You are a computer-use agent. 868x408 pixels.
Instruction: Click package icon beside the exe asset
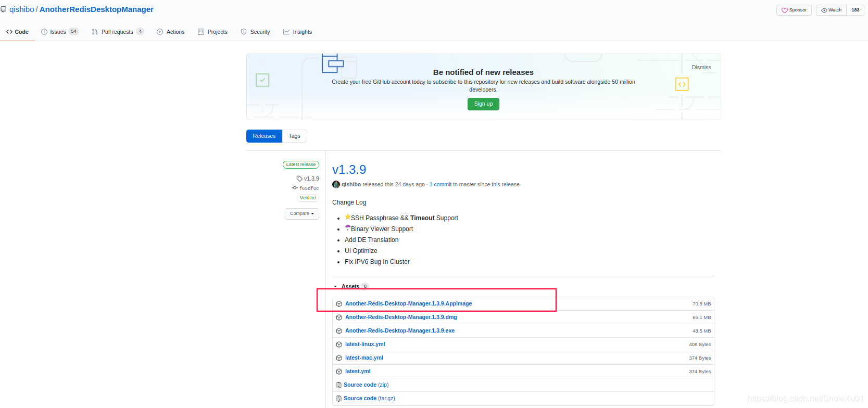(339, 331)
